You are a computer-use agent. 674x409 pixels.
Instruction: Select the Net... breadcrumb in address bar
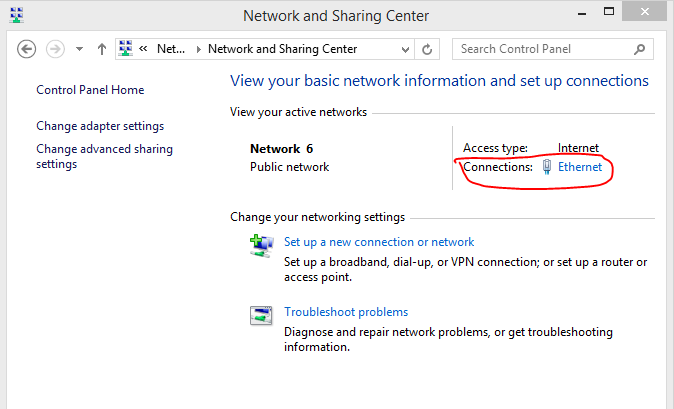(172, 49)
